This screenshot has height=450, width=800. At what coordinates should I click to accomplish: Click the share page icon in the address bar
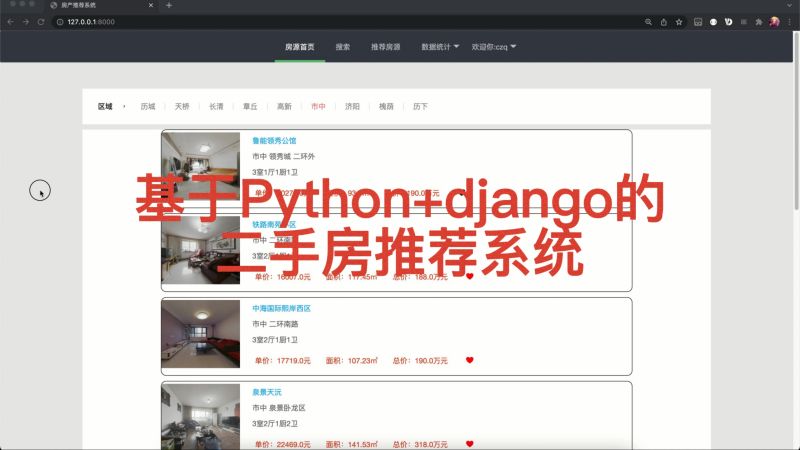pyautogui.click(x=663, y=22)
